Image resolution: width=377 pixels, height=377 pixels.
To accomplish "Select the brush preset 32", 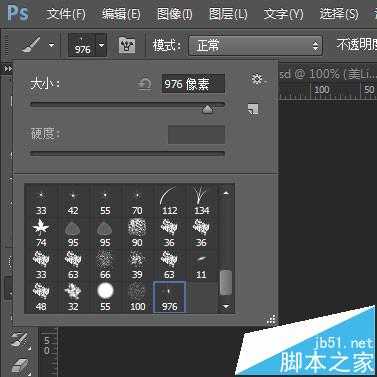I will (x=73, y=298).
